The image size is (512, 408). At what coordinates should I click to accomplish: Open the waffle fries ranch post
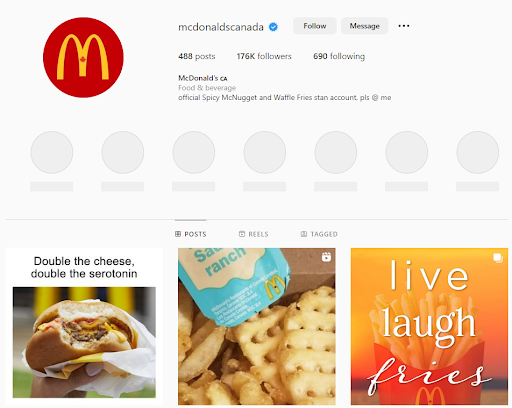coord(257,326)
